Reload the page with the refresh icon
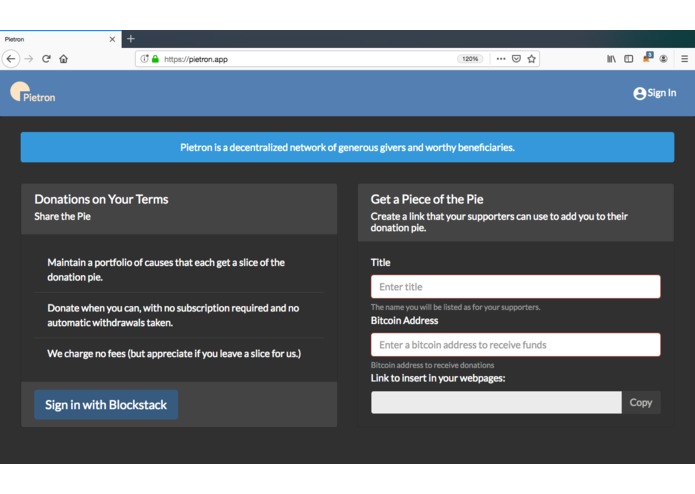695x494 pixels. [46, 59]
